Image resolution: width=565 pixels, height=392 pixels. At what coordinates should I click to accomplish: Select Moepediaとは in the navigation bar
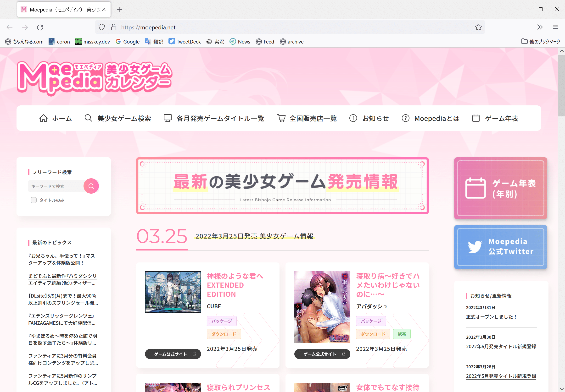click(431, 119)
